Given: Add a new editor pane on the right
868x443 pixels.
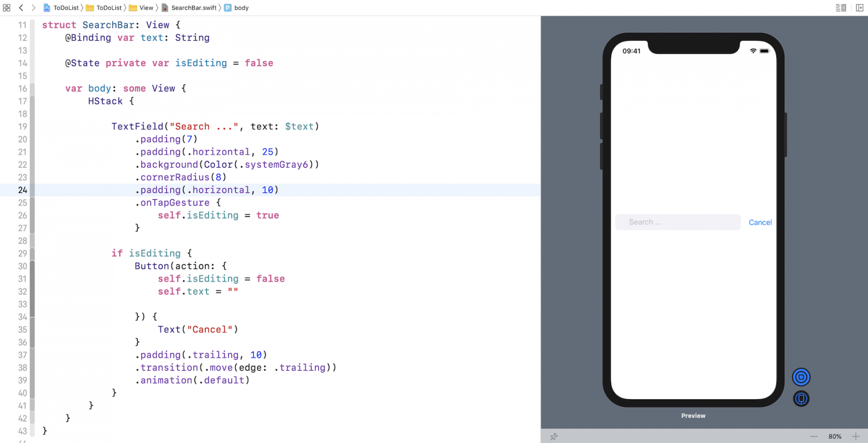Looking at the screenshot, I should [x=860, y=8].
